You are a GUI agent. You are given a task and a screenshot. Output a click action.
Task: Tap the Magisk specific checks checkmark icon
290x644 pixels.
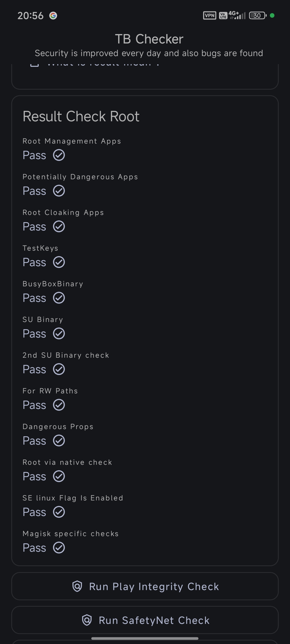(59, 548)
